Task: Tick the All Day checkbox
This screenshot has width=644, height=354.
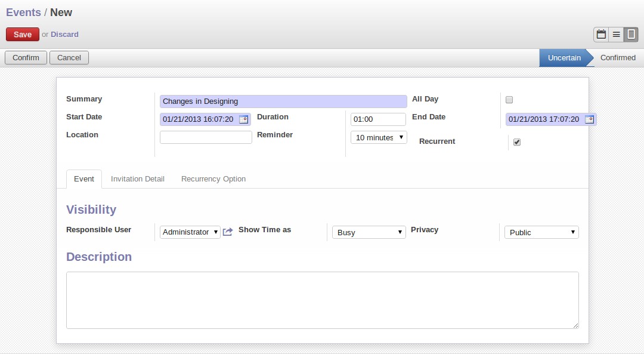Action: click(509, 100)
